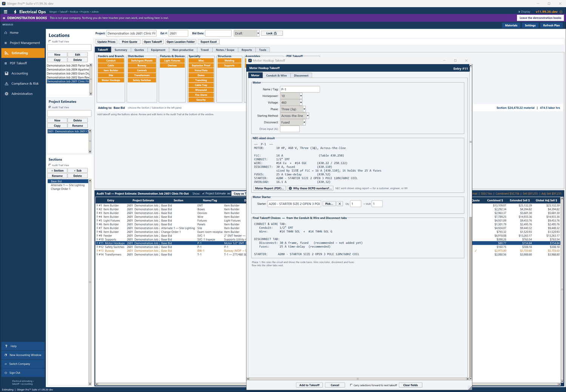Click the Help question mark icon
Screen dimensions: 566x392
6,346
